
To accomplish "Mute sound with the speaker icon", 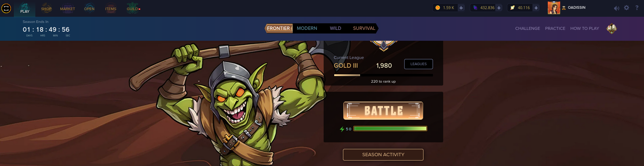I will (x=616, y=8).
